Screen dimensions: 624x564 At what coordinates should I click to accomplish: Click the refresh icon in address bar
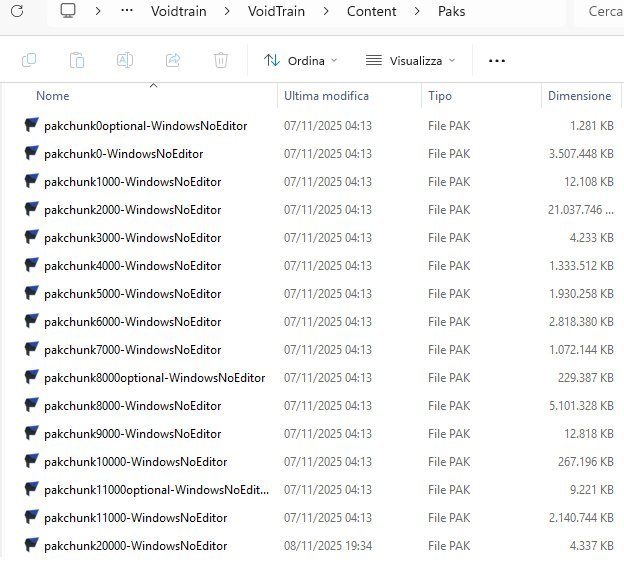17,11
